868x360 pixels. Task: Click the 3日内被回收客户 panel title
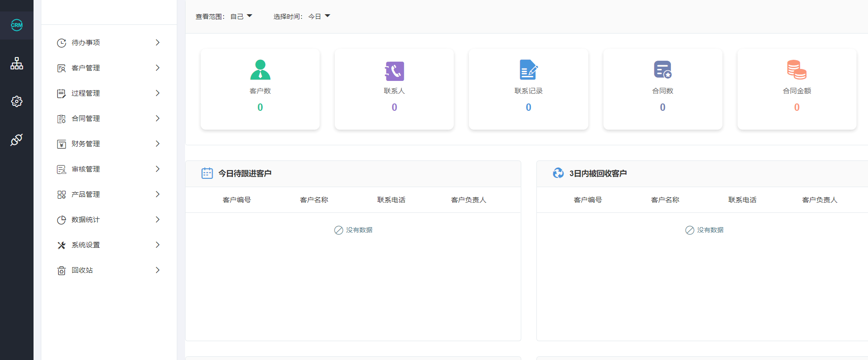(598, 173)
